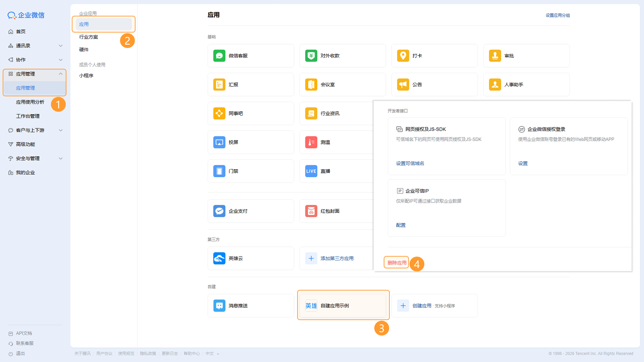Viewport: 644px width, 362px height.
Task: Select 行业方案 in secondary panel
Action: (89, 37)
